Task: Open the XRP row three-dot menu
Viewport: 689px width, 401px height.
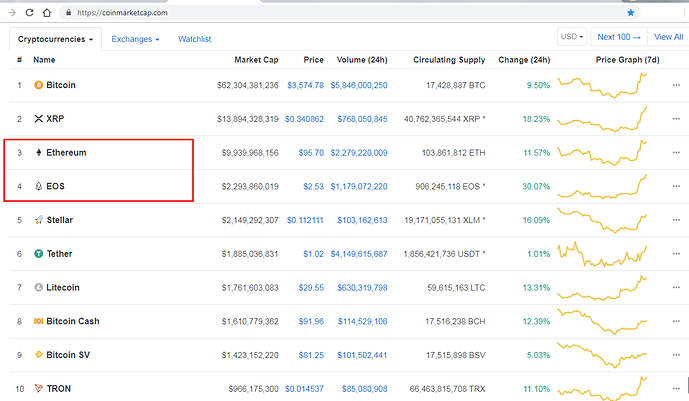Action: (676, 119)
